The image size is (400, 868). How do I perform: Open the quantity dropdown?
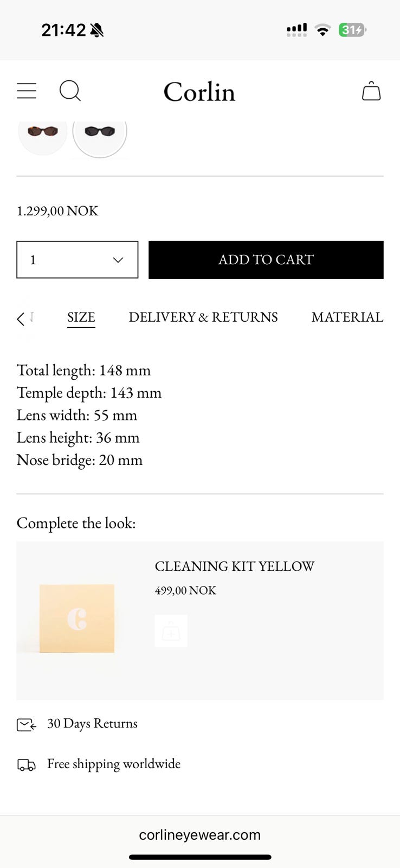pyautogui.click(x=78, y=260)
